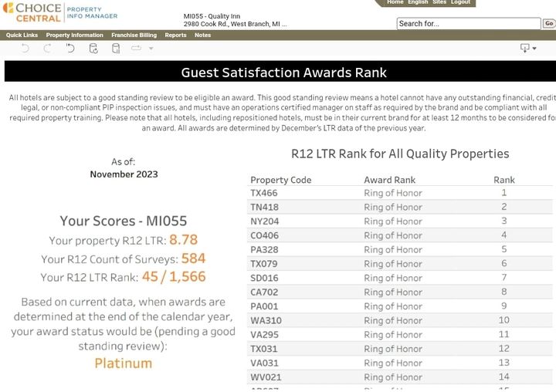Click the Pause data updates icon
Image resolution: width=556 pixels, height=392 pixels.
click(x=116, y=48)
